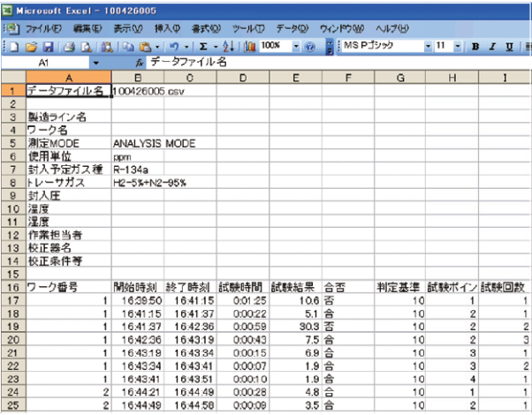Viewport: 532px width, 415px height.
Task: Click test result value 10.6
Action: click(x=295, y=300)
